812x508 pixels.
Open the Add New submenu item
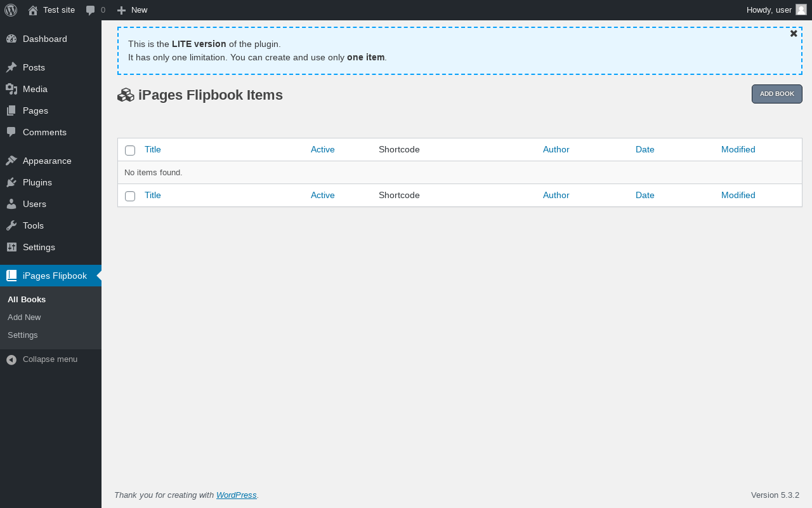(24, 317)
